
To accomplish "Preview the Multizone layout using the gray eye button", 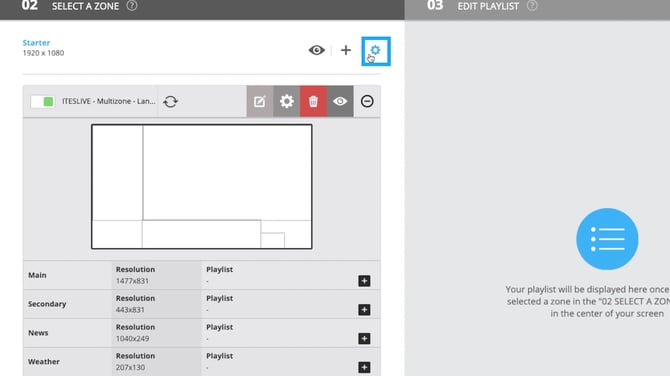I will coord(340,101).
